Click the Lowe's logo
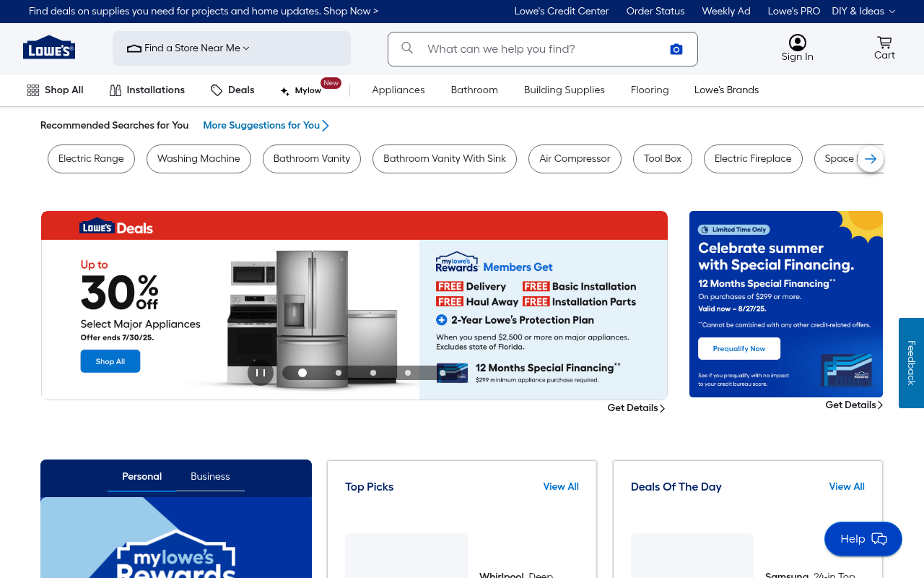The width and height of the screenshot is (924, 578). 49,48
